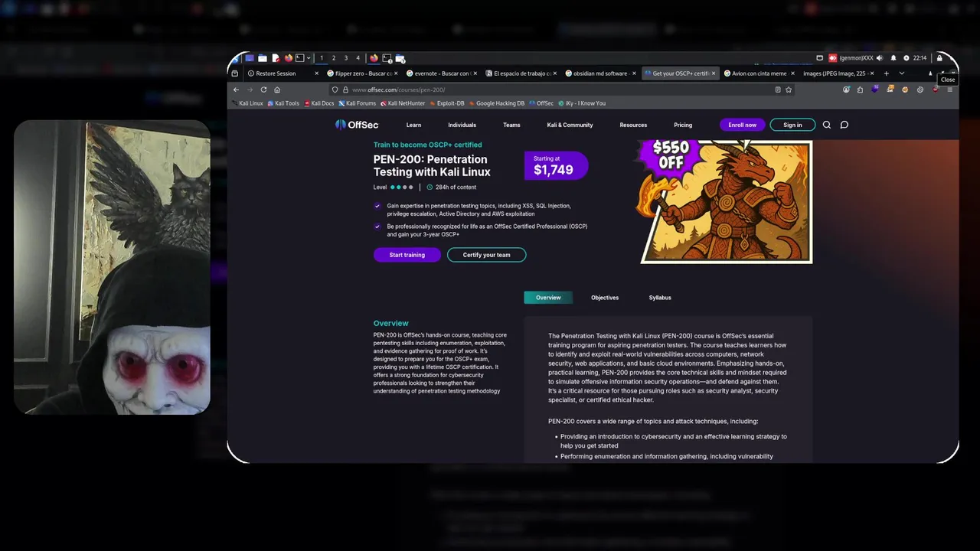Click the site shield icon in address bar

(335, 90)
